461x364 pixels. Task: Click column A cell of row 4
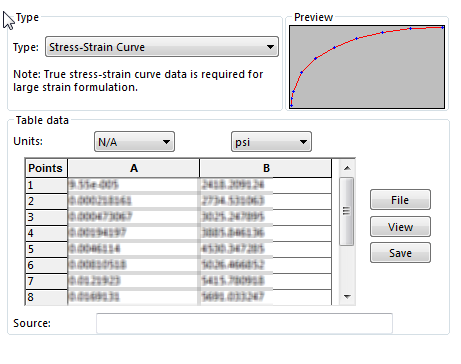coord(134,233)
